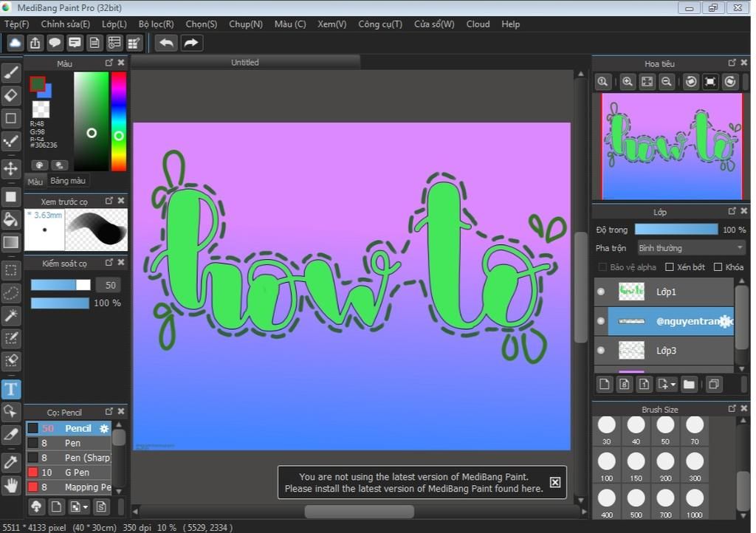Screen dimensions: 756x533
Task: Click the Lớp1 layer thumbnail
Action: click(631, 292)
